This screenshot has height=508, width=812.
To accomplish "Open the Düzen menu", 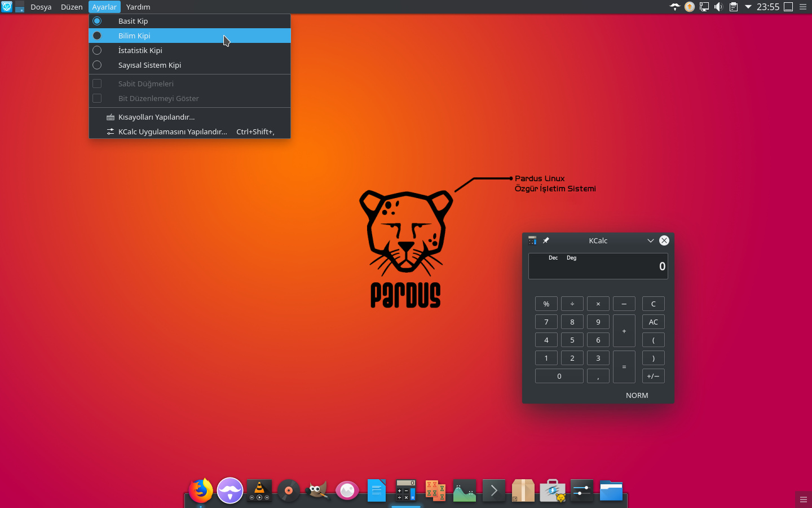I will coord(72,7).
